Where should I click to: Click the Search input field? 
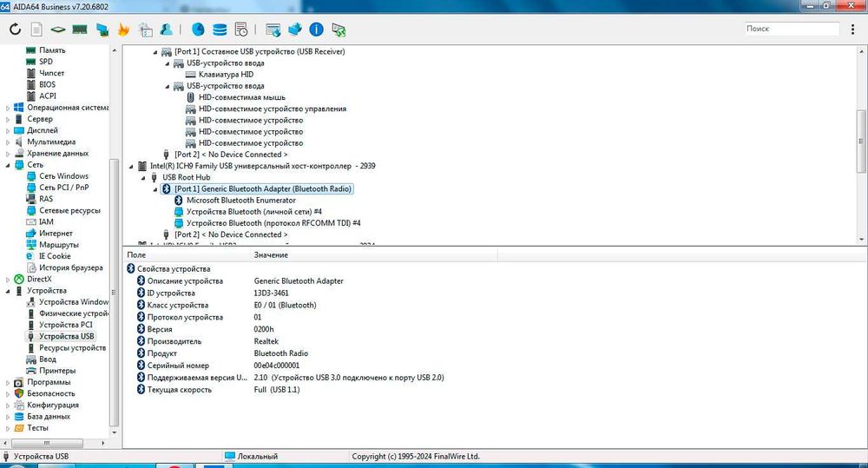tap(792, 29)
